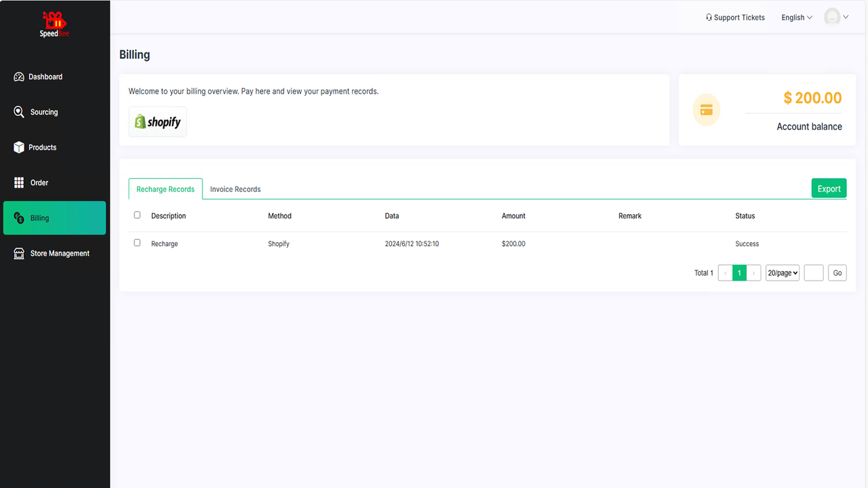Screen dimensions: 868x488
Task: Open Products from the sidebar menu
Action: 54,147
